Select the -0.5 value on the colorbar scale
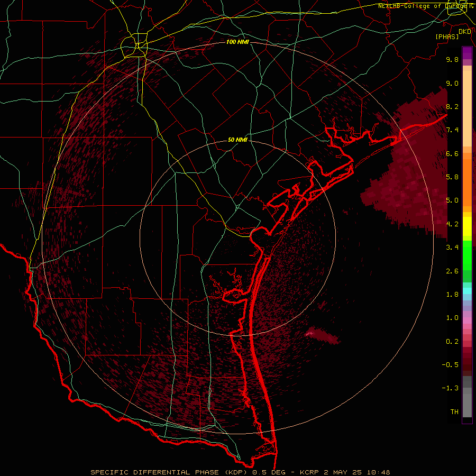 [x=450, y=365]
